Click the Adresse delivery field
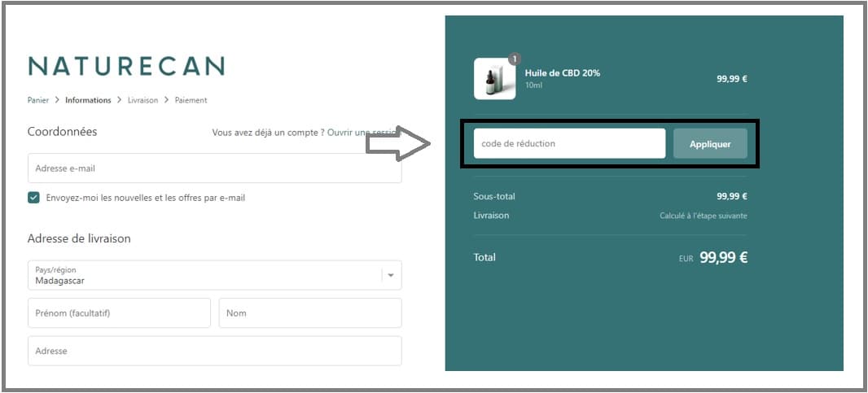 (x=214, y=352)
